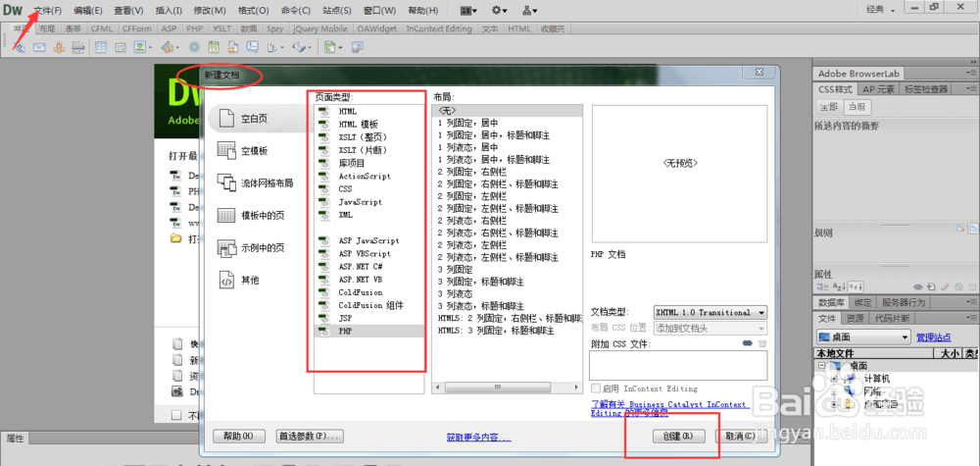Screen dimensions: 980x466
Task: Click the Named Anchor insert icon
Action: 59,47
